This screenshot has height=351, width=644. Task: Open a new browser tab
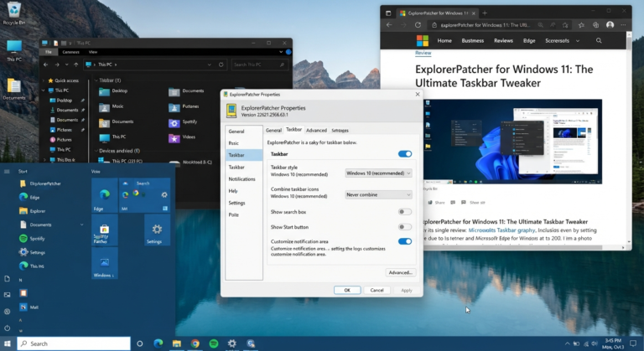pyautogui.click(x=485, y=13)
